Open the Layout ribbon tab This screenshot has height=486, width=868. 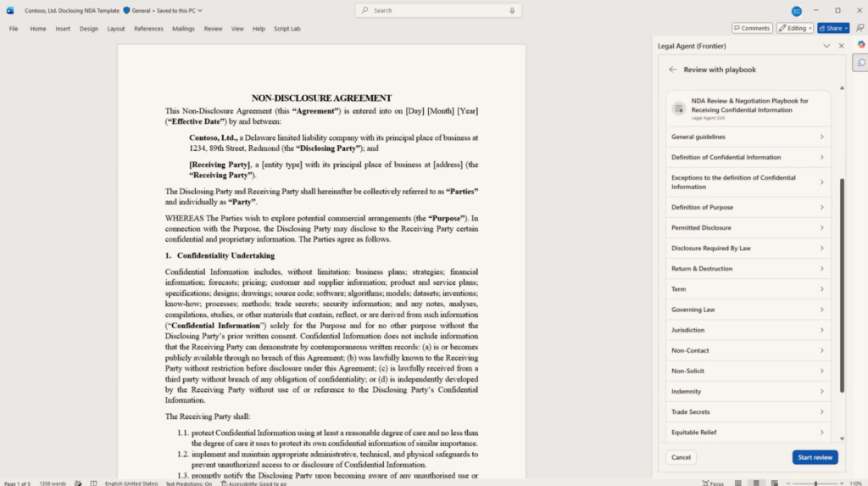tap(115, 29)
